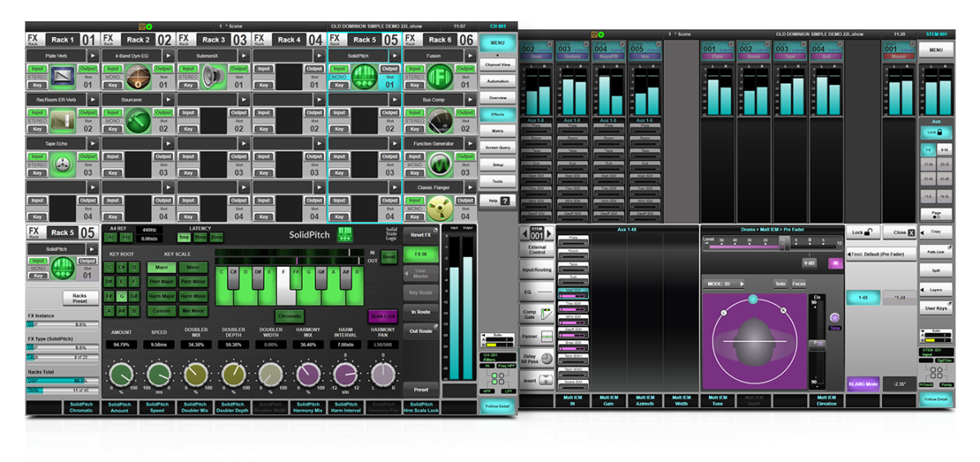Select the 25ms latency option

point(216,237)
